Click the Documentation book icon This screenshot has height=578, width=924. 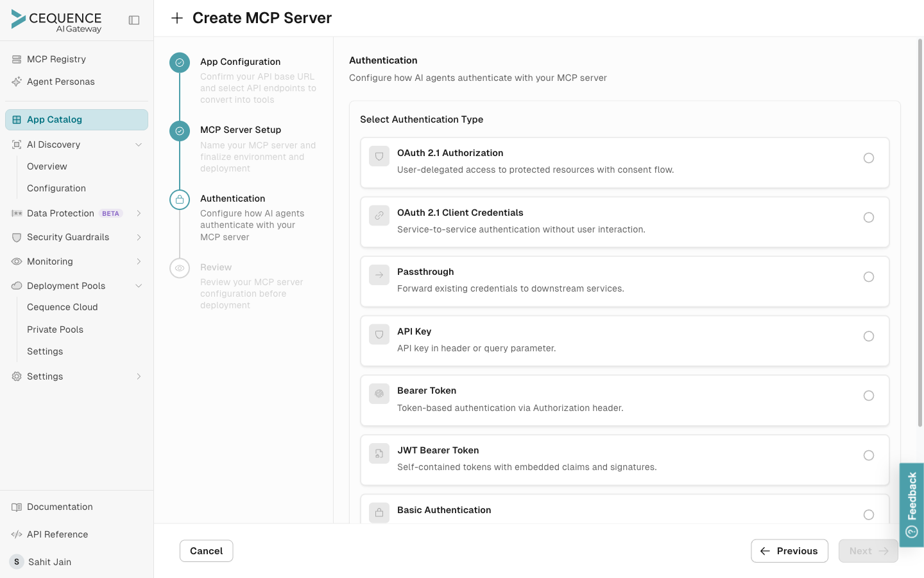click(17, 507)
